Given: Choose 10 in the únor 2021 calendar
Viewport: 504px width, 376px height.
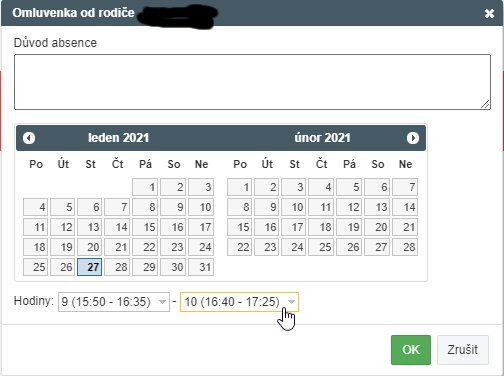Looking at the screenshot, I should [x=294, y=207].
